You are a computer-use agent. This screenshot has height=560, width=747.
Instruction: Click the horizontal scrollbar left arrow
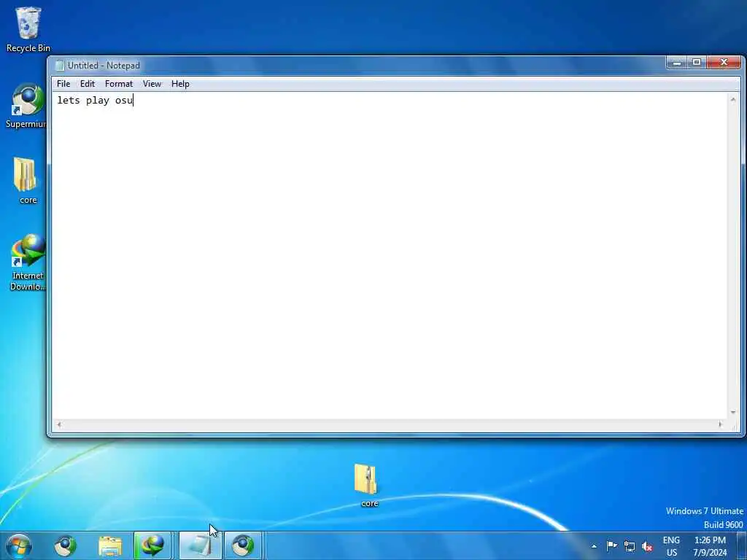(59, 424)
